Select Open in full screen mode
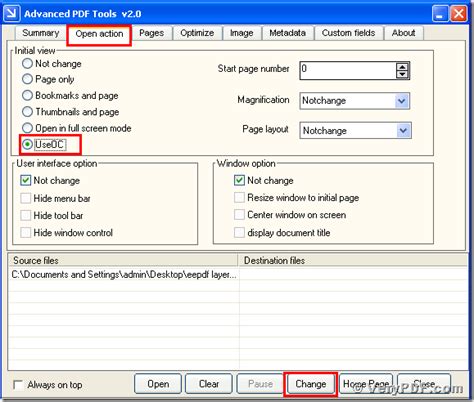 (x=27, y=128)
